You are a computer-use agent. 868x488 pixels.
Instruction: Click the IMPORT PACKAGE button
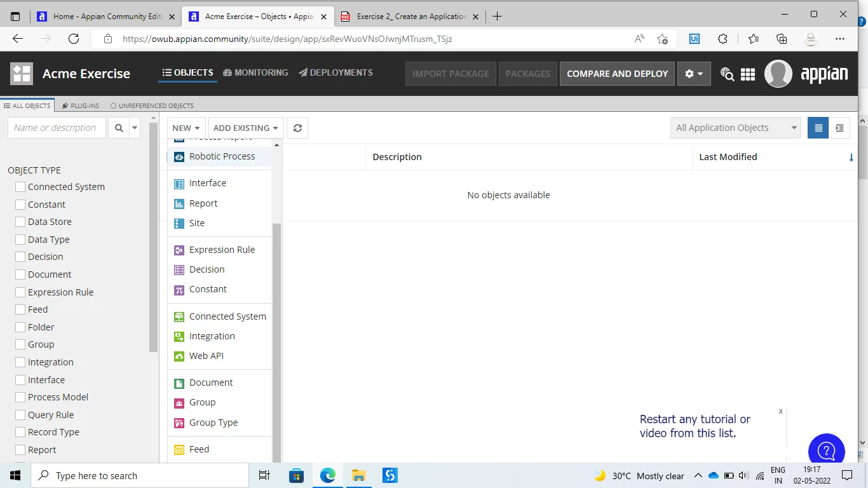click(x=451, y=74)
